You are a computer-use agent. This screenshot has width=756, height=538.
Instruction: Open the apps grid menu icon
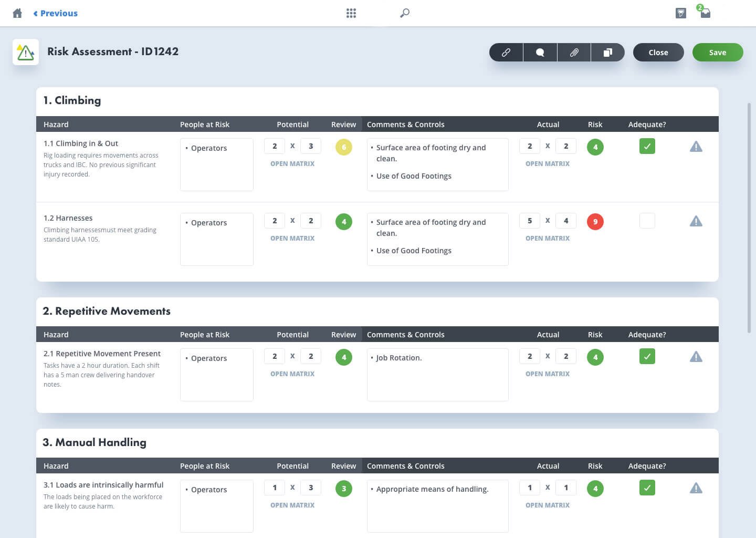351,13
